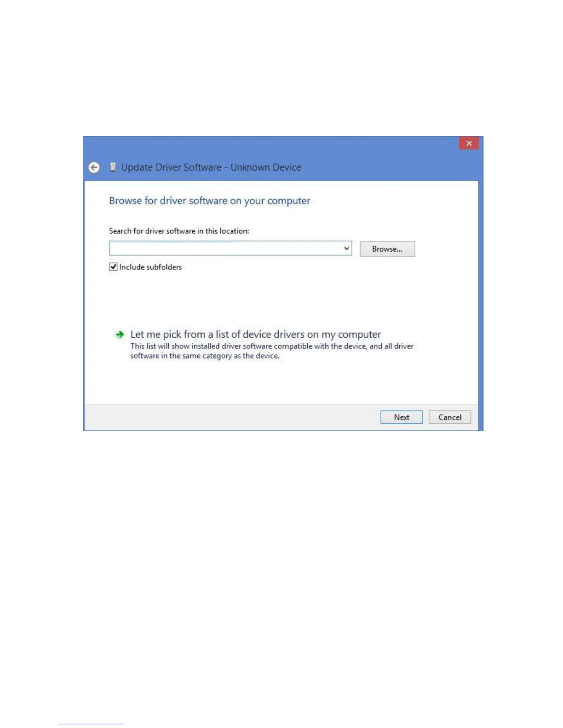Toggle the Include subfolders checkbox

[x=113, y=267]
